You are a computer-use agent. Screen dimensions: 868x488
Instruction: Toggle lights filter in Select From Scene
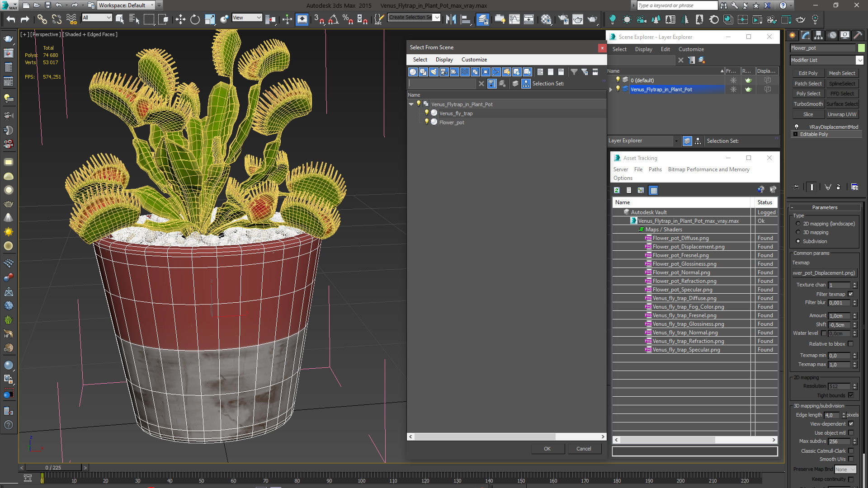click(x=434, y=72)
